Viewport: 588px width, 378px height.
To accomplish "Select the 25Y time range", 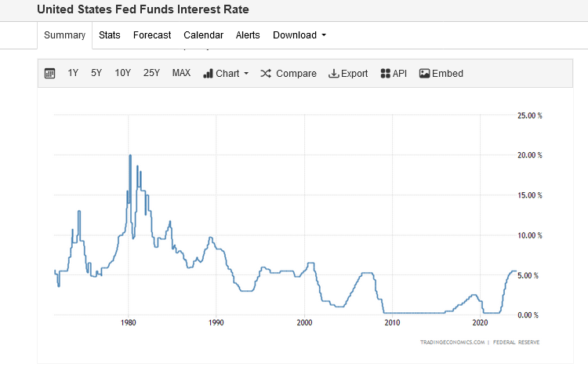I will point(151,73).
